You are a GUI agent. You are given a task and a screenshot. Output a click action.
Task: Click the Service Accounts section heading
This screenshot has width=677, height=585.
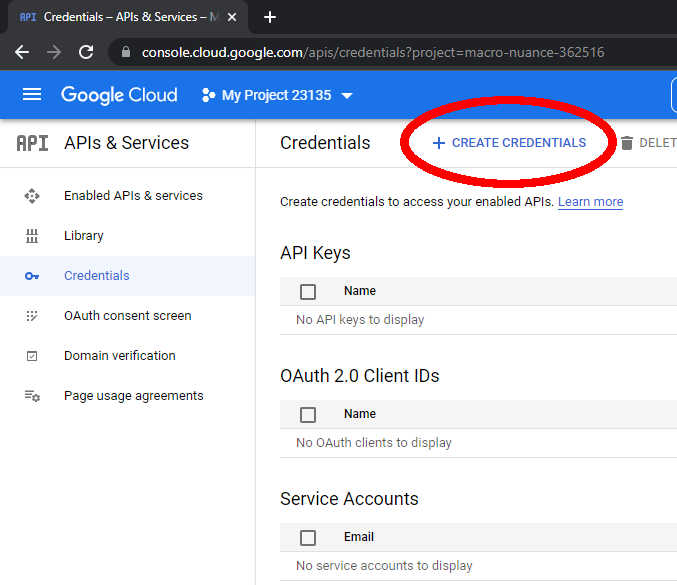pos(349,499)
